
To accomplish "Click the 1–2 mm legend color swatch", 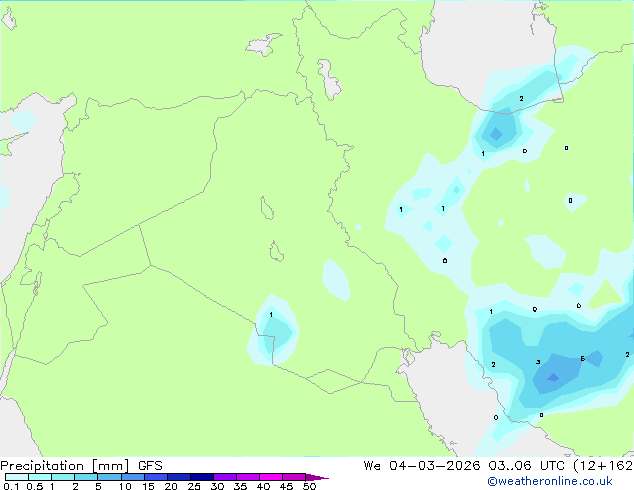I will pos(63,477).
